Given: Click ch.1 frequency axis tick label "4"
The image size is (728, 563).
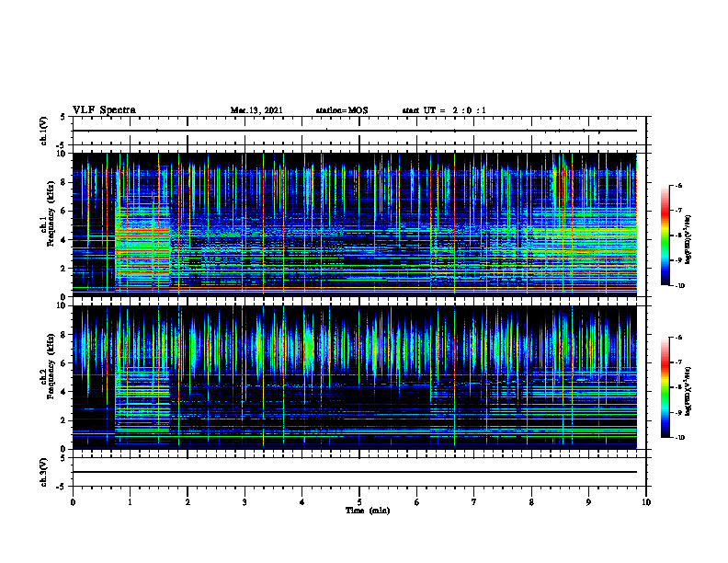Looking at the screenshot, I should (x=64, y=240).
